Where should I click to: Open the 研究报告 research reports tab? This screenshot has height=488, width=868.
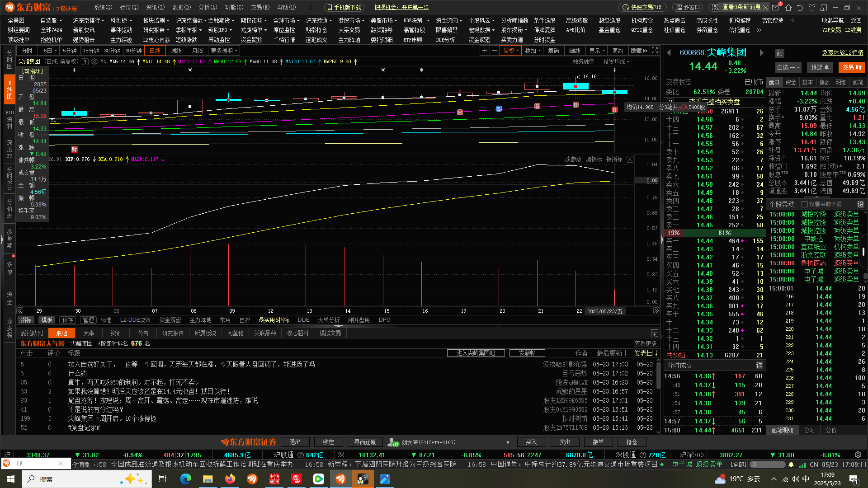(x=173, y=333)
